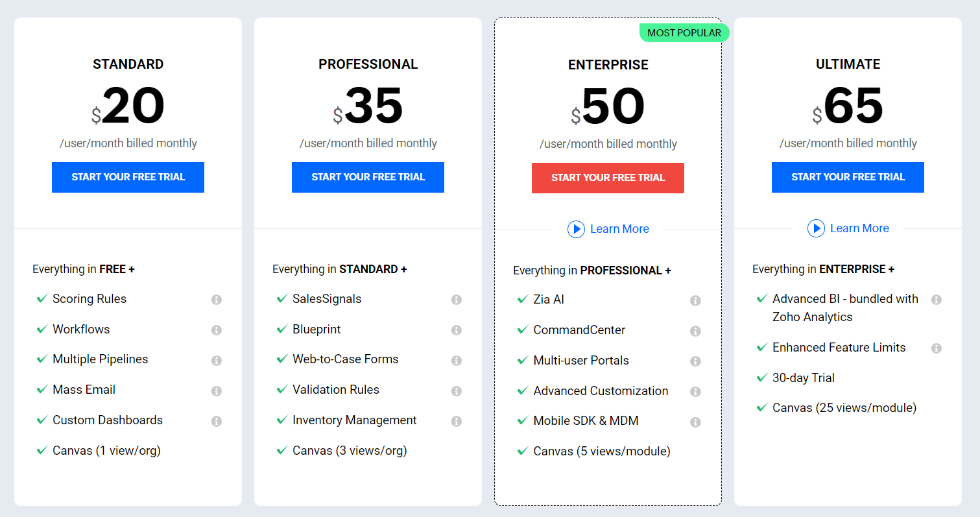This screenshot has height=517, width=980.
Task: Open the Ultimate Learn More link
Action: tap(859, 228)
